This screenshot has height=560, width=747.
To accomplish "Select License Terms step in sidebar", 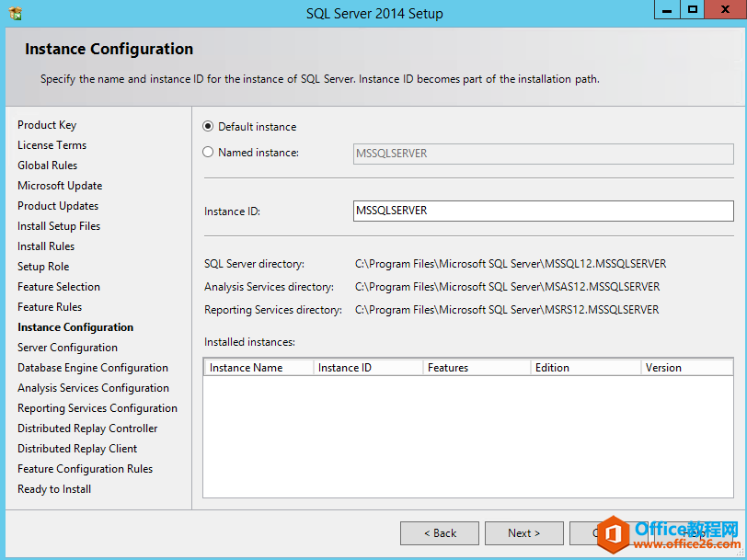I will coord(52,145).
